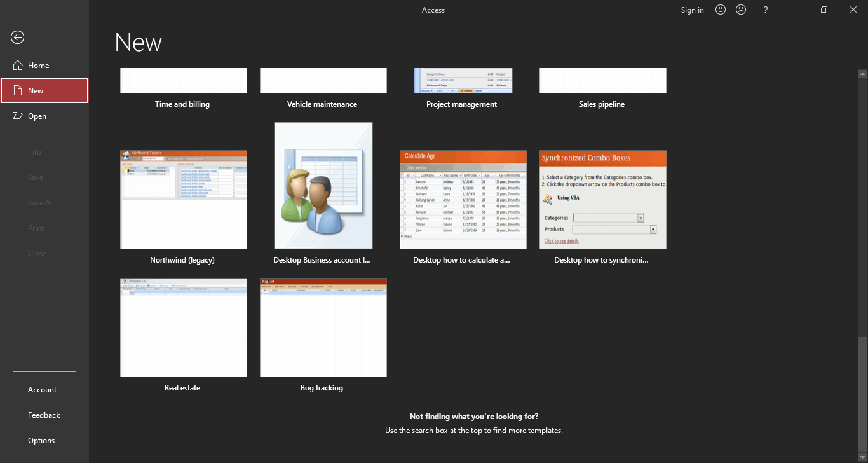868x463 pixels.
Task: Pick the Bug tracking template thumbnail
Action: click(x=323, y=327)
